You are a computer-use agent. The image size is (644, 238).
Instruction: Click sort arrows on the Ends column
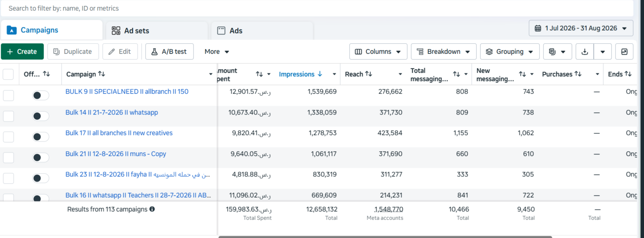(628, 74)
